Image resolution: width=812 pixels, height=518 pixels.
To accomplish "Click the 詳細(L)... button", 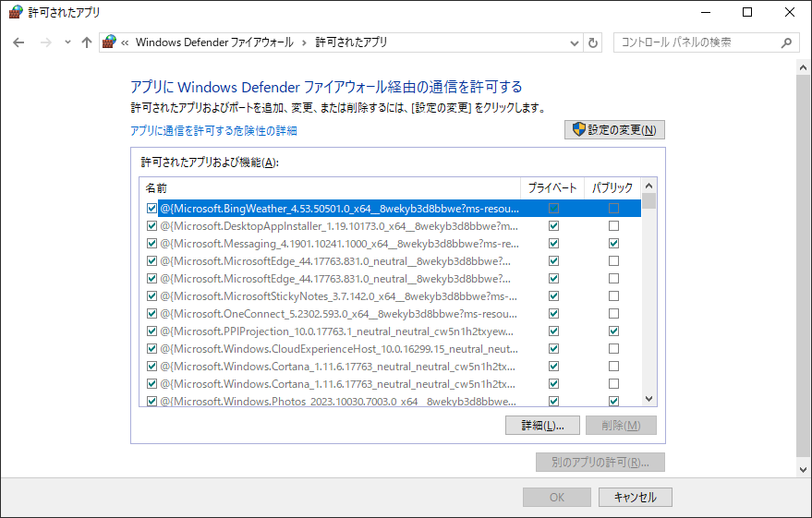I will (542, 426).
